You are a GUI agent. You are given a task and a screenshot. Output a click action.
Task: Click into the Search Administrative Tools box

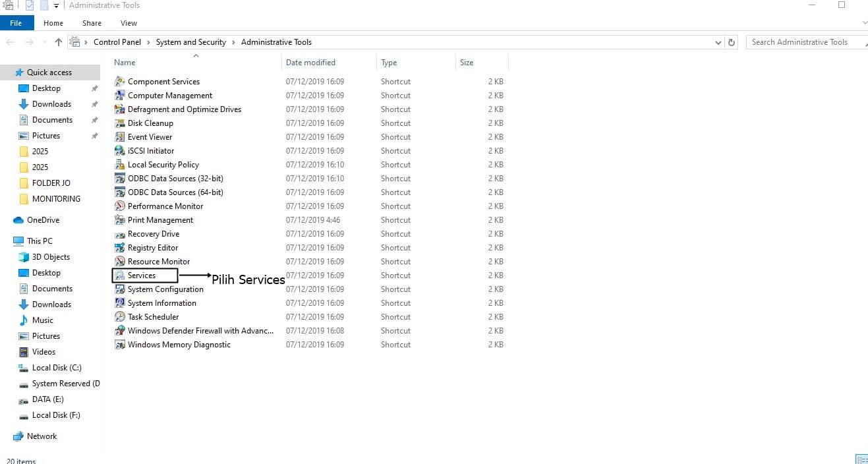click(806, 42)
